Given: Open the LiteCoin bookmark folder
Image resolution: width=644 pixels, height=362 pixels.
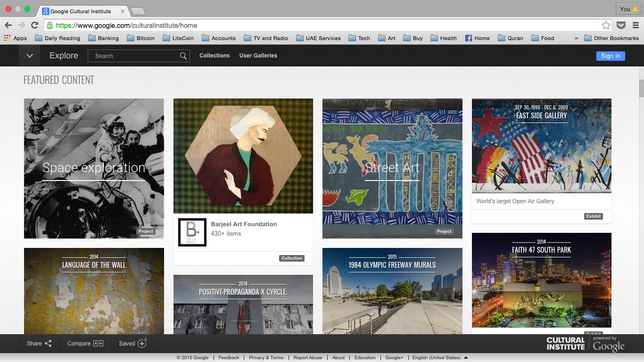Looking at the screenshot, I should [178, 38].
